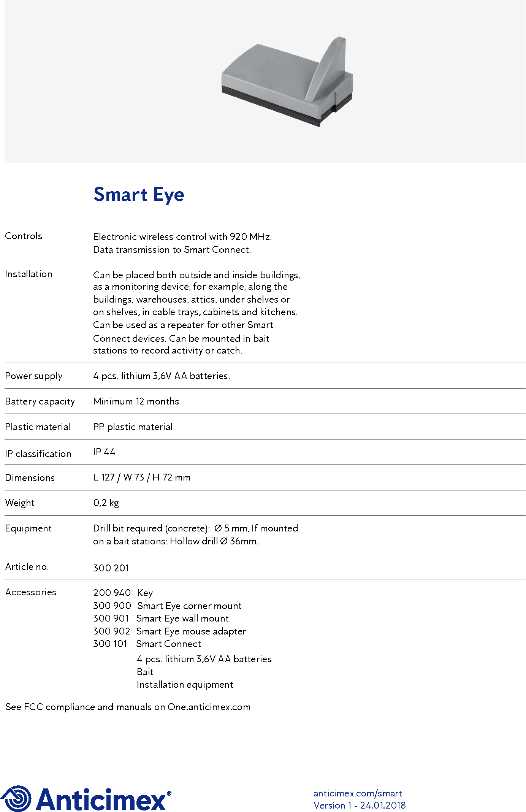Screen dimensions: 526x812
Task: Click 'Can be used as a repeater for other Smart'
Action: point(183,325)
